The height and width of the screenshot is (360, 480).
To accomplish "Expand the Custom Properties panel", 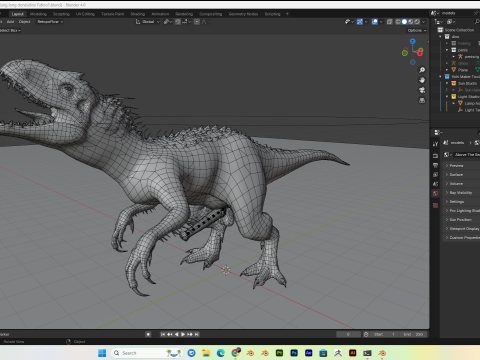I will (461, 238).
